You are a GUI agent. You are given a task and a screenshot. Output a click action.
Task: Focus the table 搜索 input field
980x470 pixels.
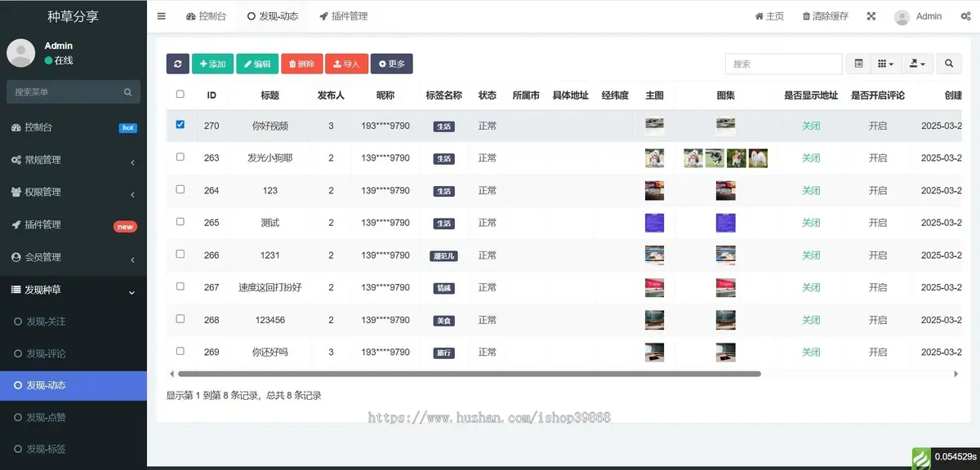tap(783, 64)
